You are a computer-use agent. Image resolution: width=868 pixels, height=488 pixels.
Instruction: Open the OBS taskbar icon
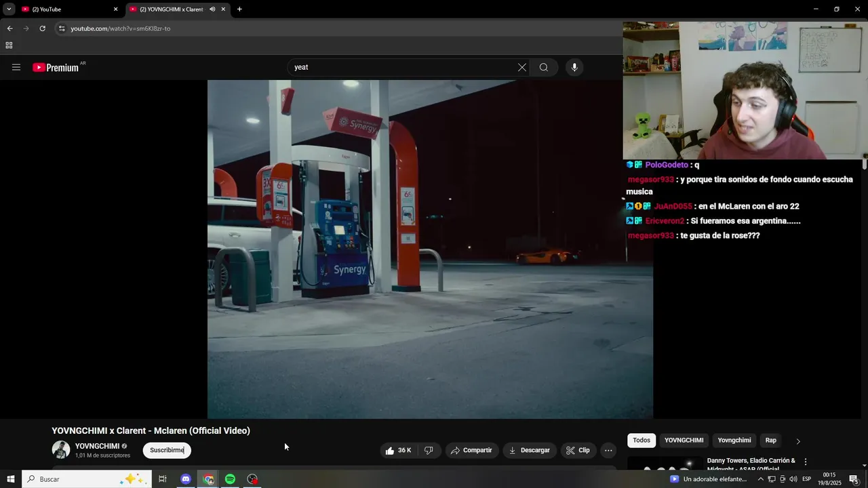[252, 479]
